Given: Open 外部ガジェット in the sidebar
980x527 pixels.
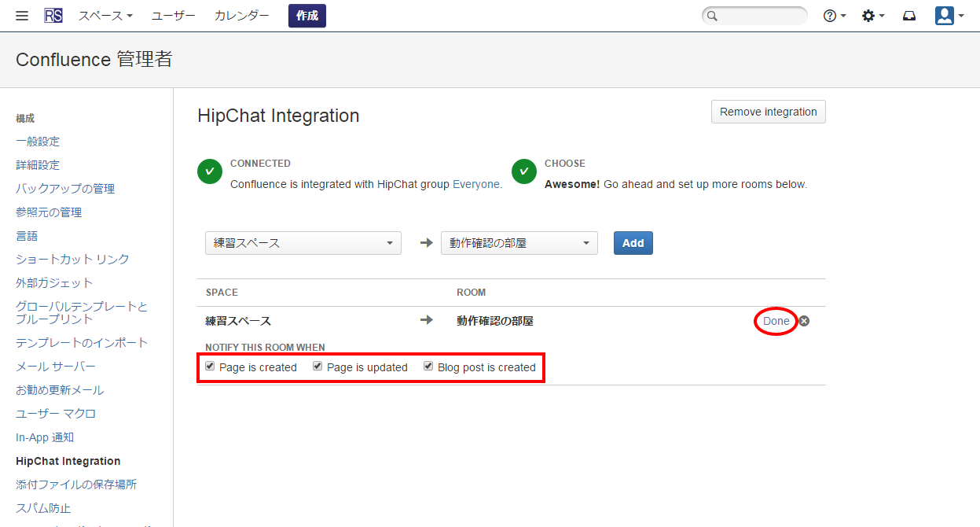Looking at the screenshot, I should pyautogui.click(x=54, y=282).
